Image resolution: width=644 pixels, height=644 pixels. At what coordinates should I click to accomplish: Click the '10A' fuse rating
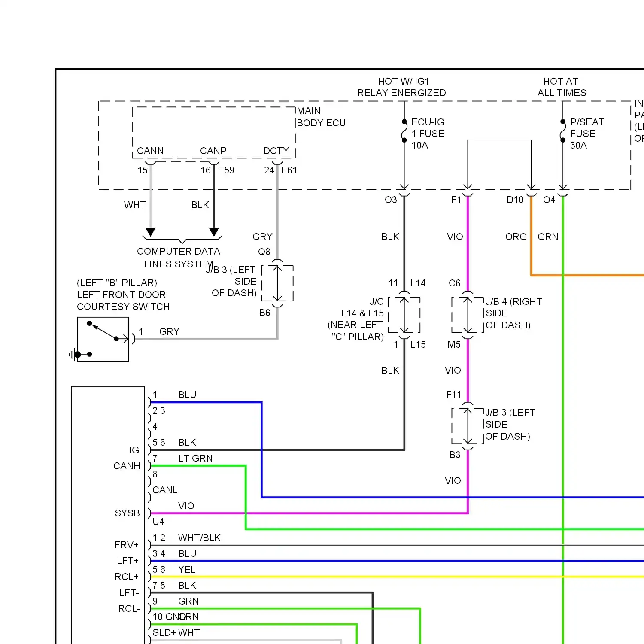420,145
